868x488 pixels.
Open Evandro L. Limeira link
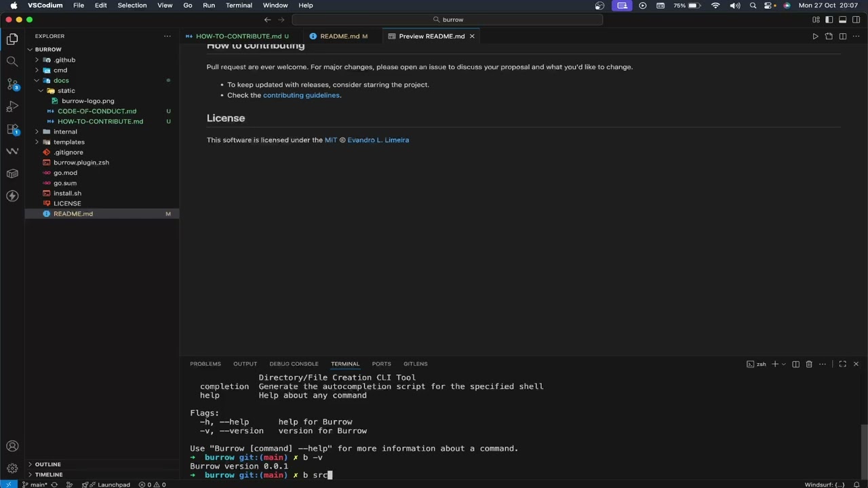pos(378,140)
